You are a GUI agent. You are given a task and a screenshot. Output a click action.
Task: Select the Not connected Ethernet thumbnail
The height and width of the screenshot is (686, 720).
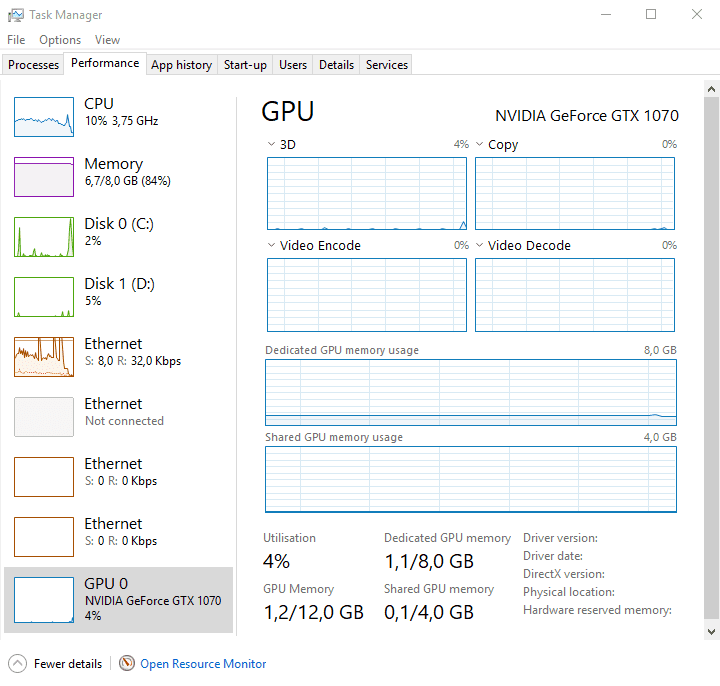[44, 417]
